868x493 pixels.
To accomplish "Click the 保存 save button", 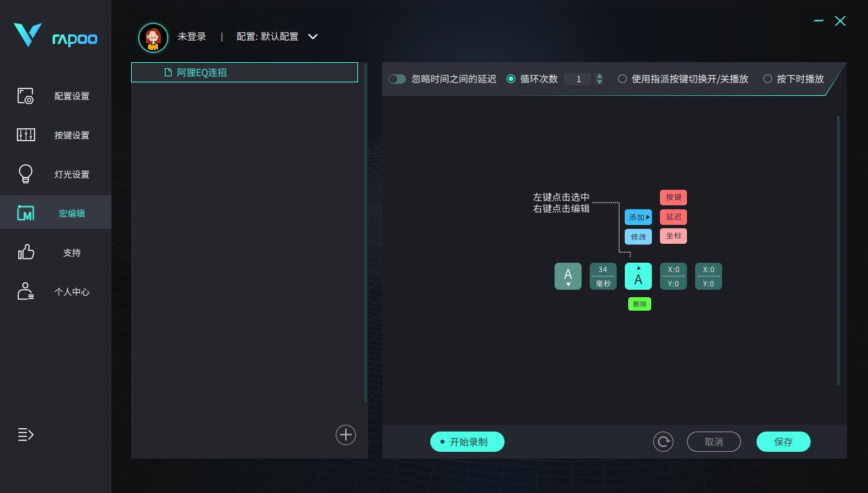I will 784,442.
